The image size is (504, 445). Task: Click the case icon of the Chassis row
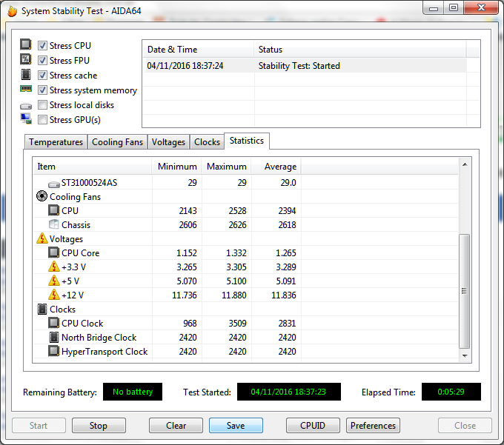[53, 224]
